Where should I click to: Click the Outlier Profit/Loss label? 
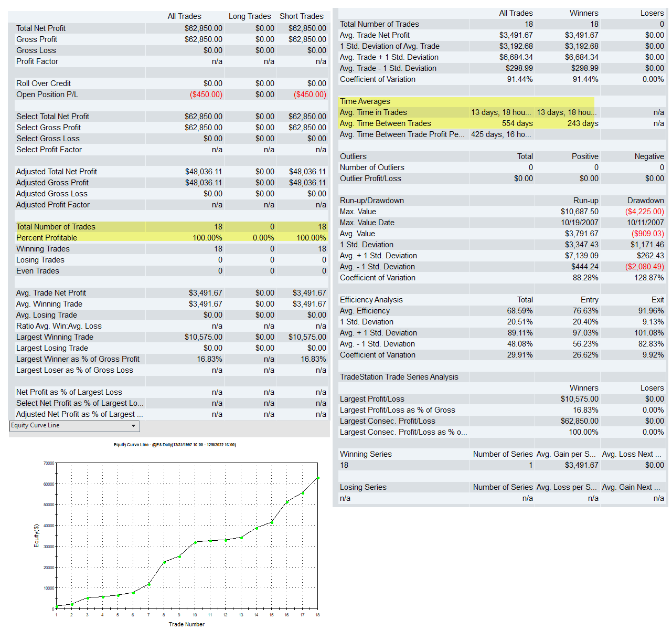pyautogui.click(x=371, y=178)
